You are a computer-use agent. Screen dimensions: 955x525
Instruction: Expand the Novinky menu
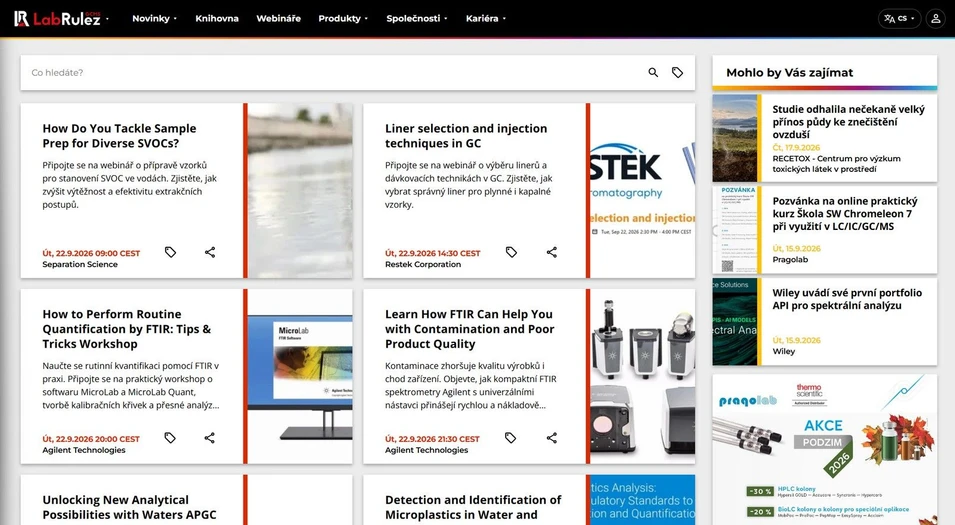tap(154, 18)
